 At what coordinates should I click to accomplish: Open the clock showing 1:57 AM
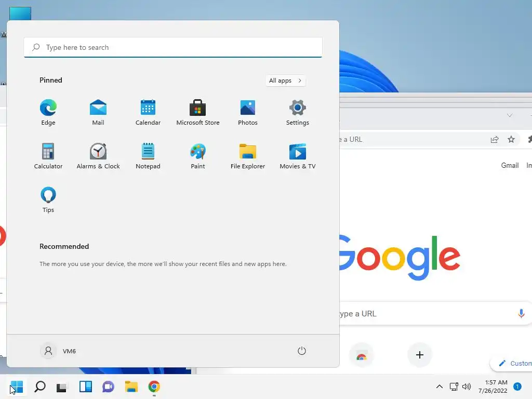click(493, 387)
